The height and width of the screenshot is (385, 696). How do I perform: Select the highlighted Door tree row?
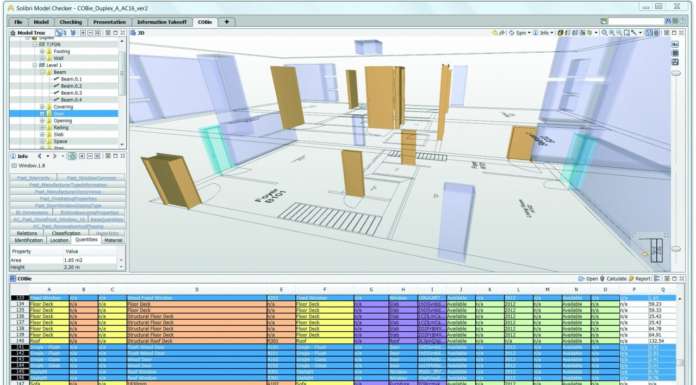point(64,114)
